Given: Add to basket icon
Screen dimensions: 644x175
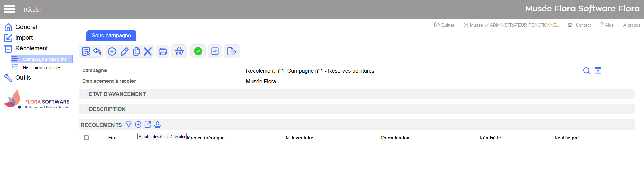Looking at the screenshot, I should point(179,51).
